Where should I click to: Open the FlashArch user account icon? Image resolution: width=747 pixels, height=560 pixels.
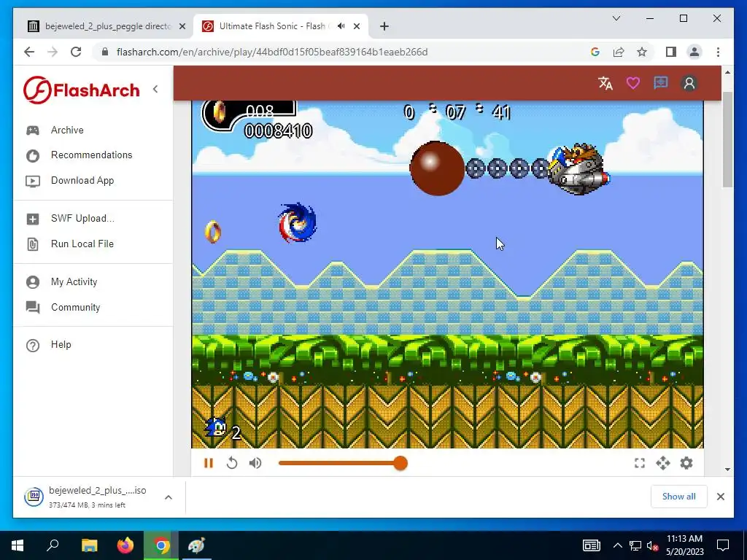tap(689, 83)
